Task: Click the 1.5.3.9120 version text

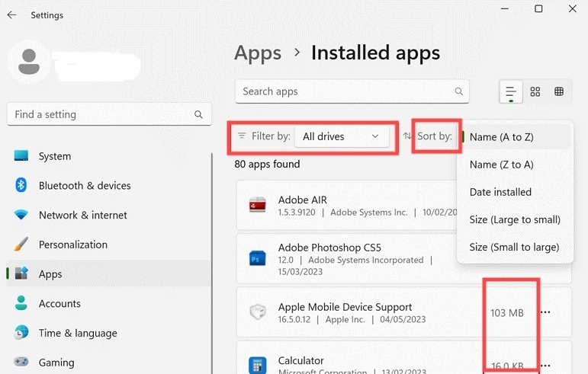Action: point(297,213)
